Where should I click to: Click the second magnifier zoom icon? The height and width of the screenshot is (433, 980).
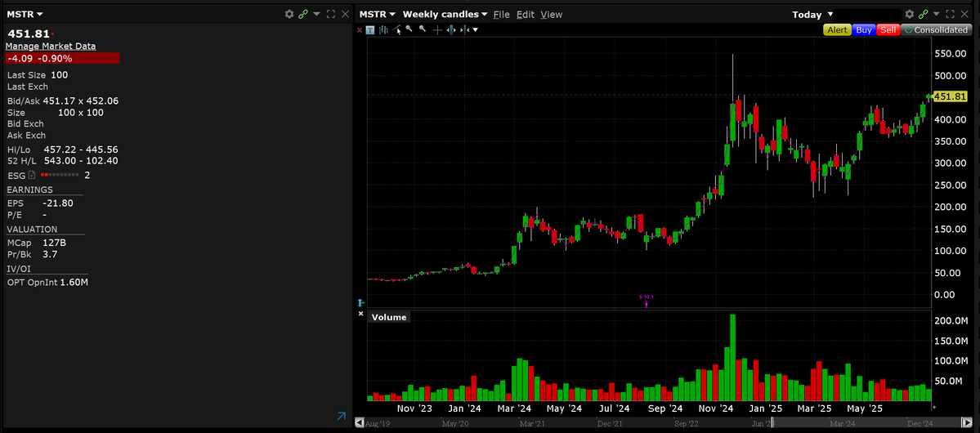(x=423, y=29)
